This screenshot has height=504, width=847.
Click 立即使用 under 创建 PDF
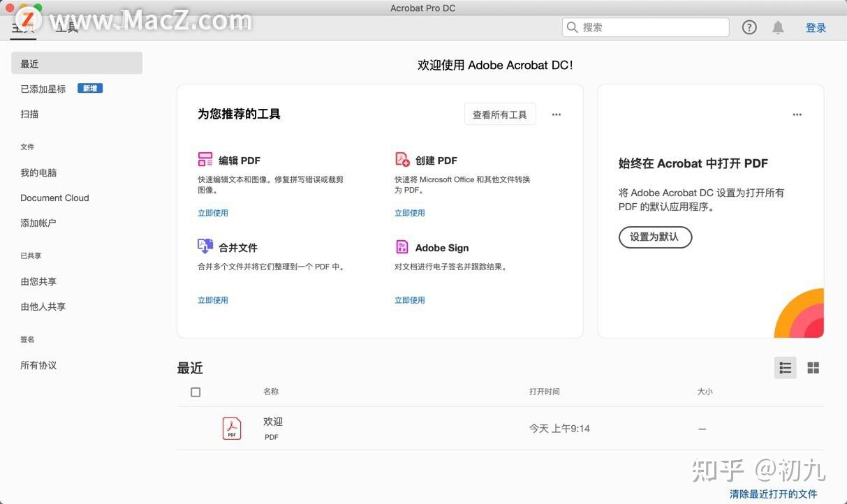(410, 213)
